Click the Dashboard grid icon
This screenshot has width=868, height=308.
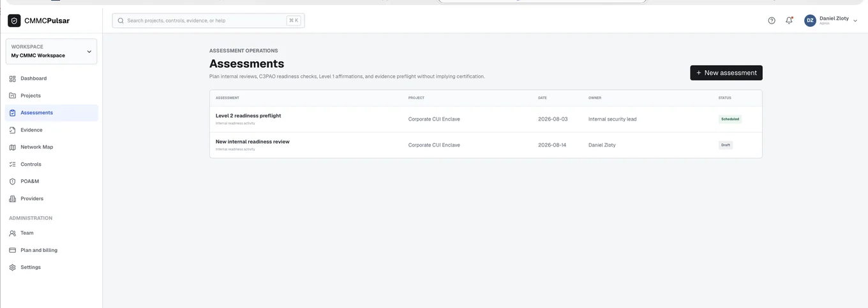[x=12, y=78]
